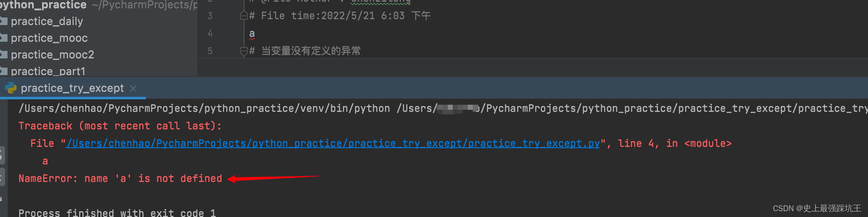Select the practice_mooc folder in project tree
This screenshot has height=217, width=868.
tap(49, 38)
